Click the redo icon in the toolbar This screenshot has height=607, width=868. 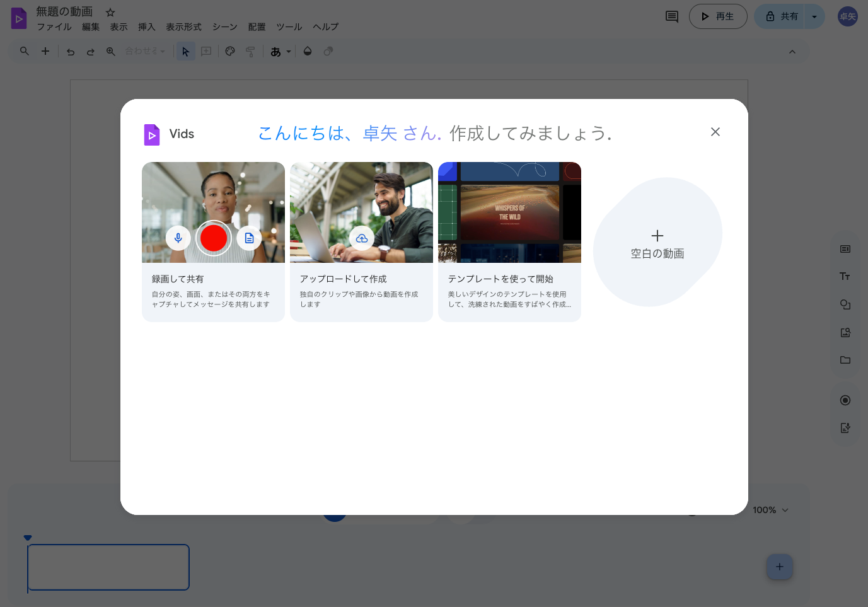pos(90,51)
